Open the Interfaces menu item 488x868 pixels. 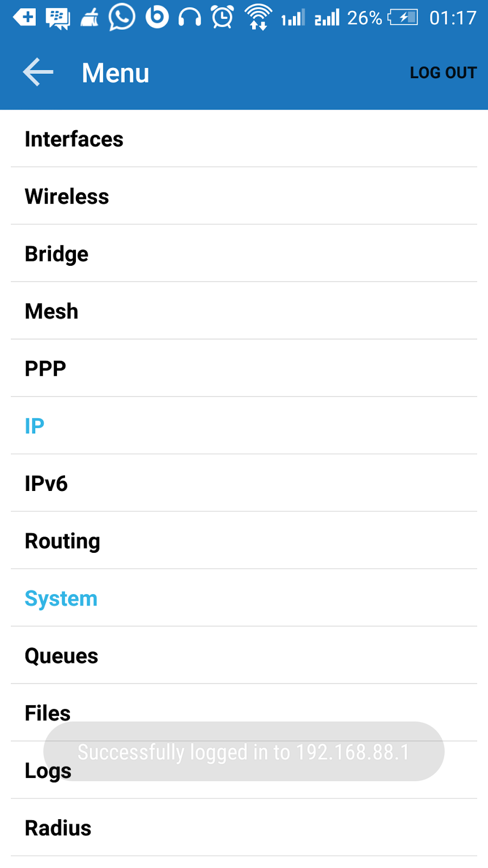pos(74,139)
